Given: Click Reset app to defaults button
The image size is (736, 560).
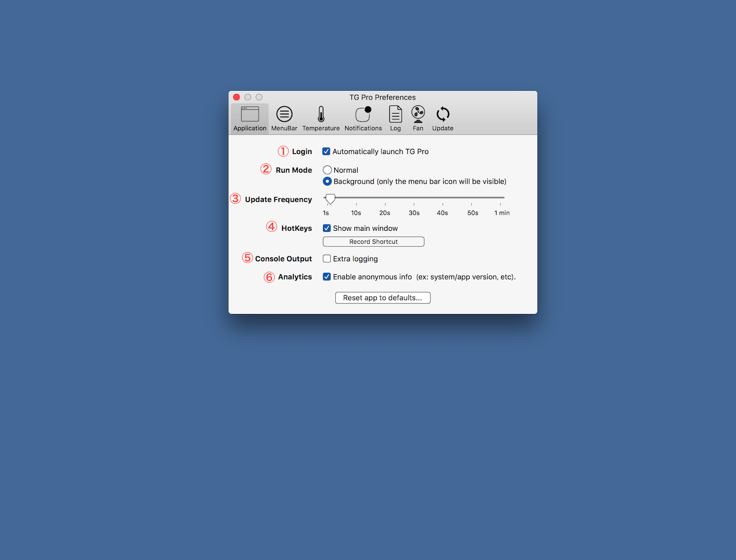Looking at the screenshot, I should point(383,298).
